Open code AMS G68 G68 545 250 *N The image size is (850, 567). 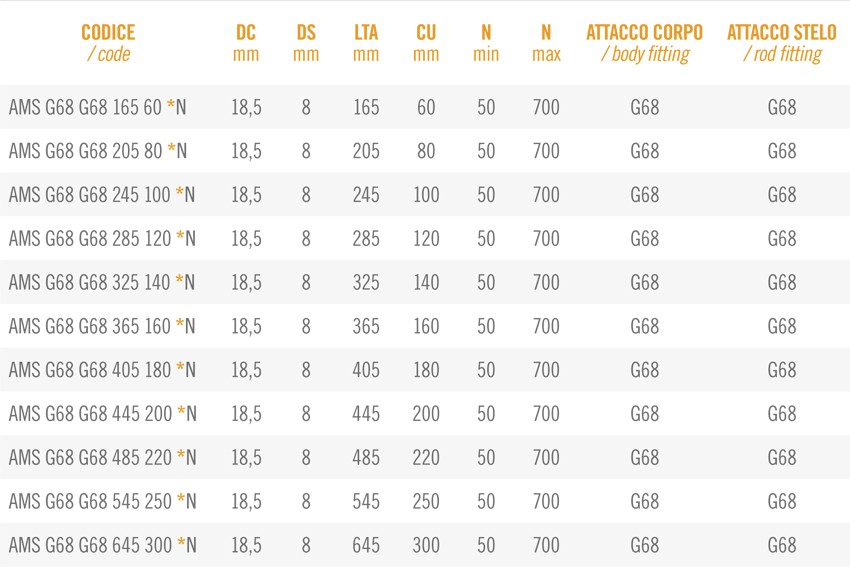(102, 501)
